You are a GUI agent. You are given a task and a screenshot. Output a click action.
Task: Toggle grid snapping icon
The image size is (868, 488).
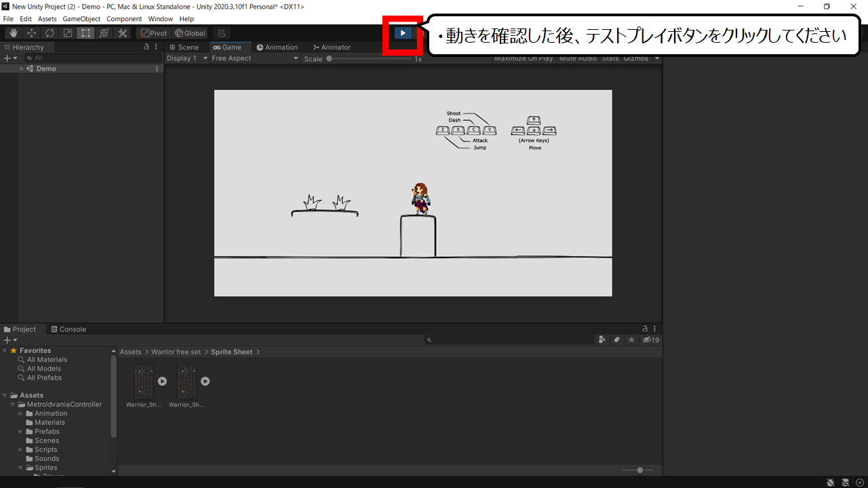pyautogui.click(x=220, y=33)
